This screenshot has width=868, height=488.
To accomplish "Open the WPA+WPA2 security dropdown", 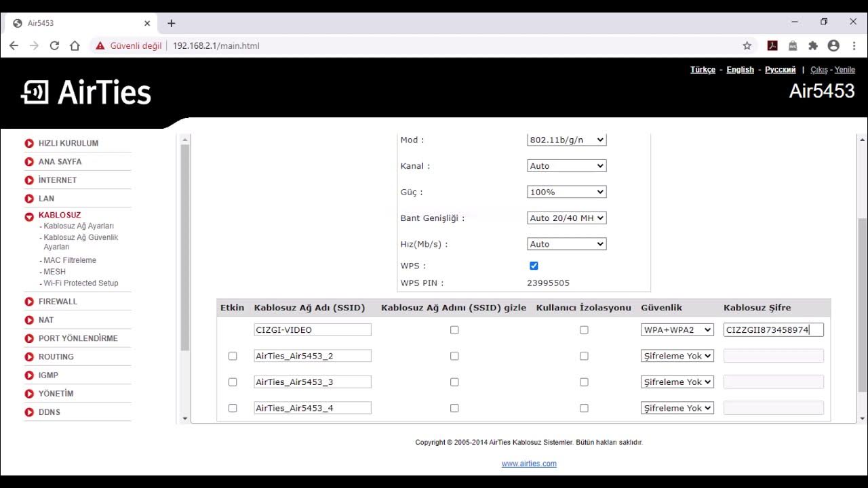I will point(677,330).
